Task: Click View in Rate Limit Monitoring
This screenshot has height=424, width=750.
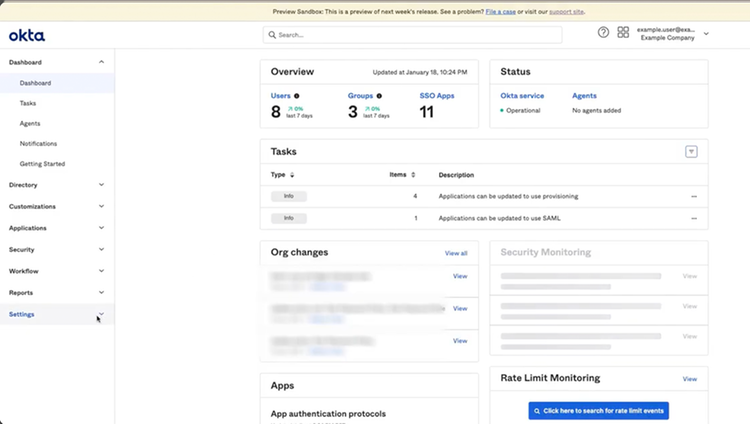Action: pyautogui.click(x=689, y=379)
